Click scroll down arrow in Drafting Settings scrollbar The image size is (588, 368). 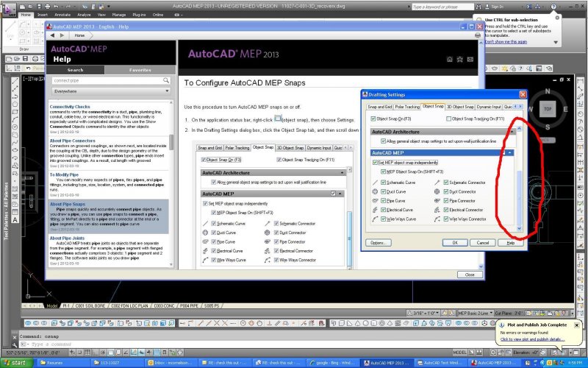[519, 228]
